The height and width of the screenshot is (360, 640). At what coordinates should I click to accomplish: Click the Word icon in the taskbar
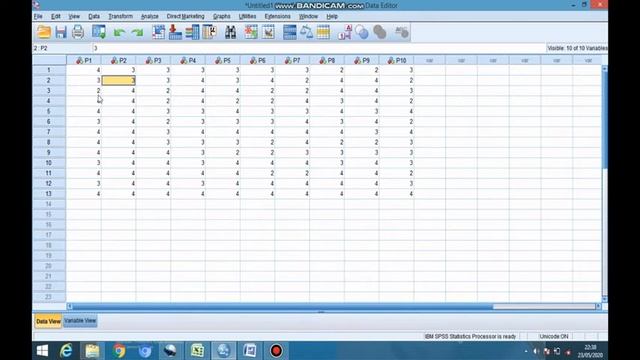click(250, 351)
